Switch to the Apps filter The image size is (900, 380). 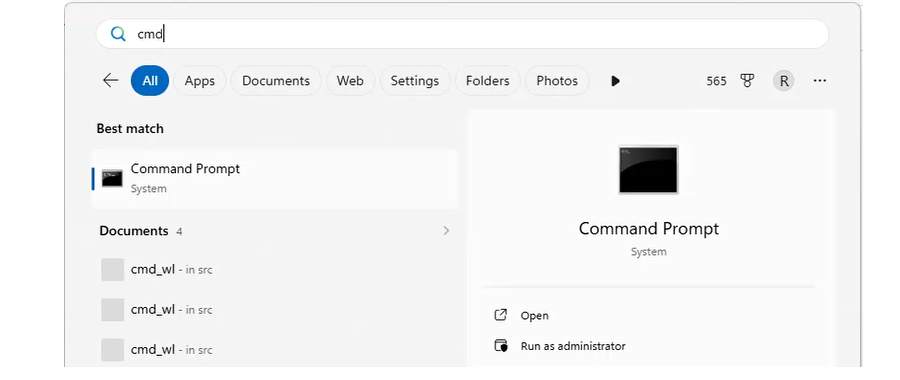pyautogui.click(x=200, y=80)
